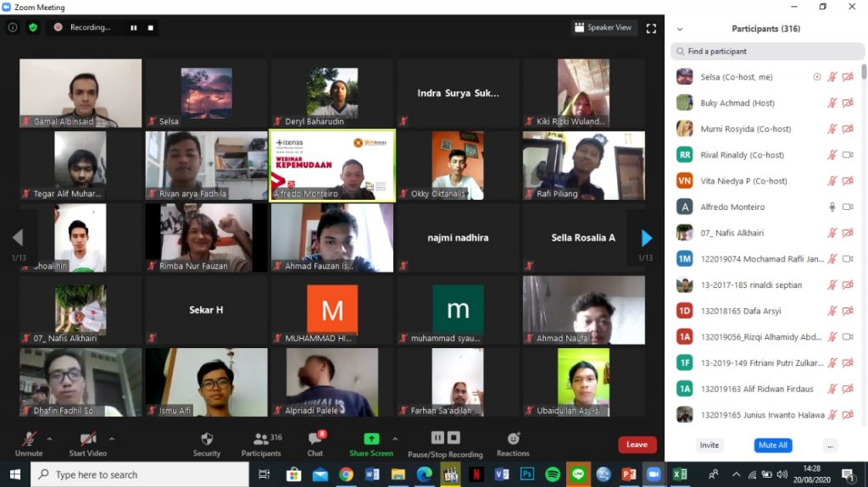Viewport: 868px width, 487px height.
Task: Collapse the Participants panel chevron
Action: [x=680, y=29]
